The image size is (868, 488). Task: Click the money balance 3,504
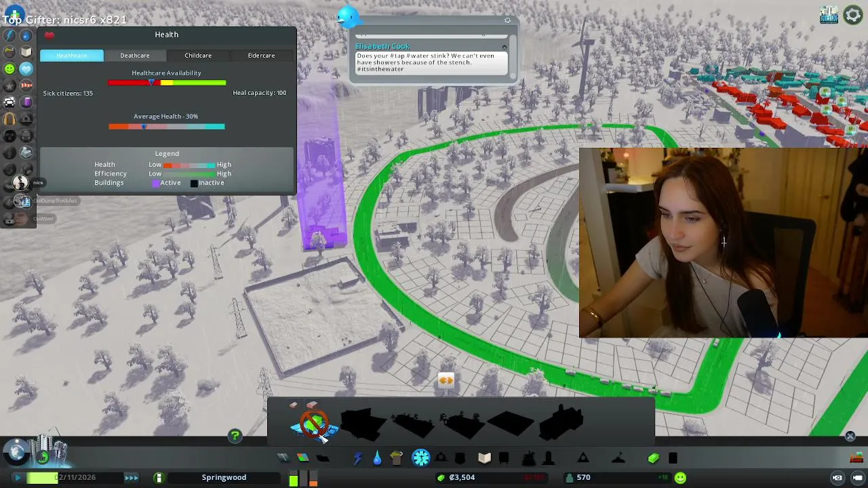click(x=462, y=478)
